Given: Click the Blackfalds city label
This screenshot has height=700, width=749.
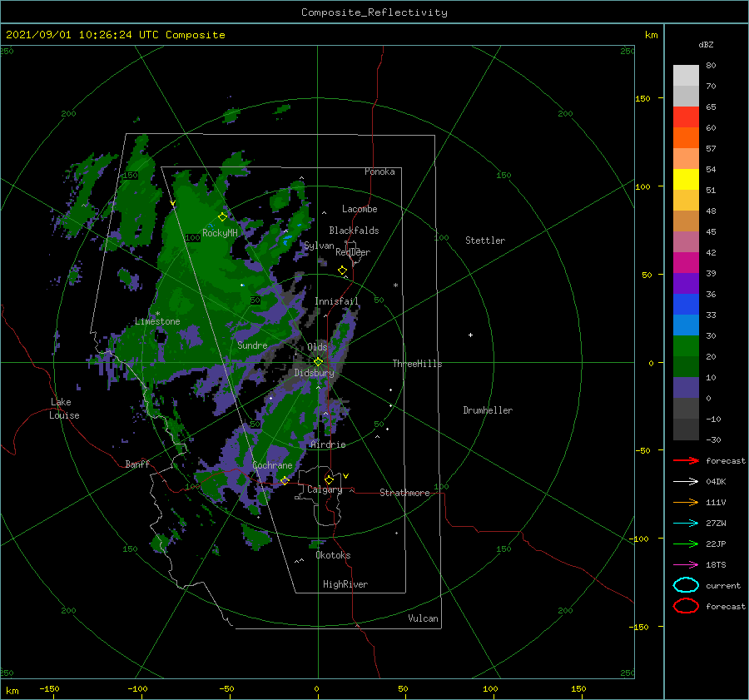Looking at the screenshot, I should pyautogui.click(x=354, y=231).
